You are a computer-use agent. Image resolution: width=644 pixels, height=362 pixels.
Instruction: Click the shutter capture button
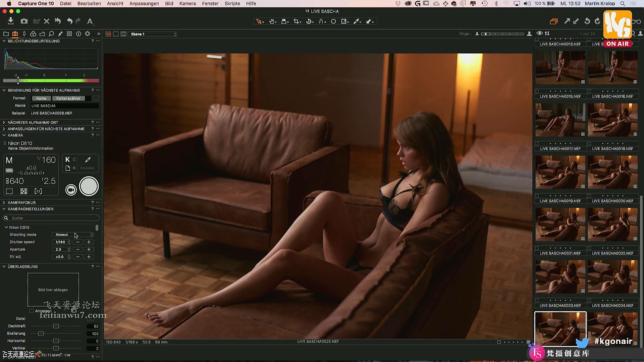[89, 186]
